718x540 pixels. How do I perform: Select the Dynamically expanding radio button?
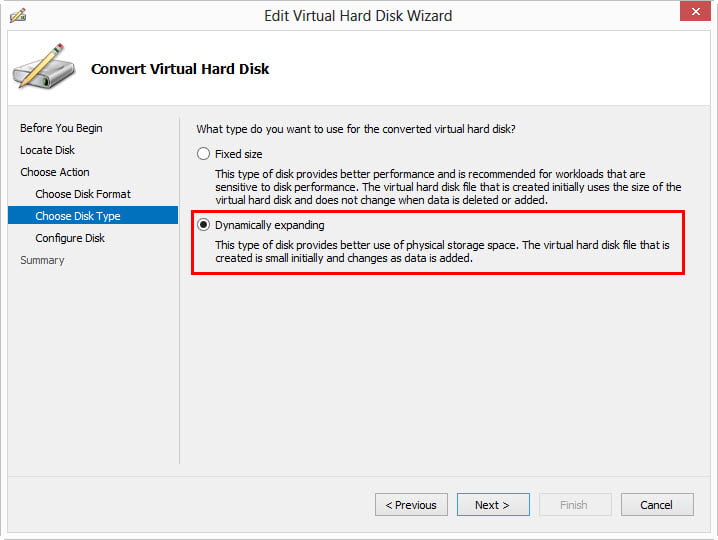[204, 225]
